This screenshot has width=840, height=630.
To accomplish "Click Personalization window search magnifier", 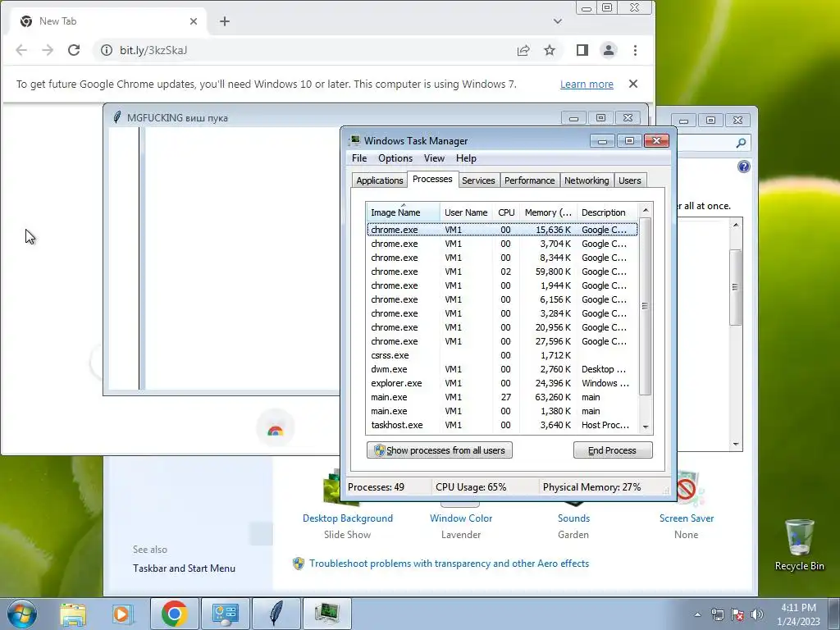I will [x=741, y=143].
